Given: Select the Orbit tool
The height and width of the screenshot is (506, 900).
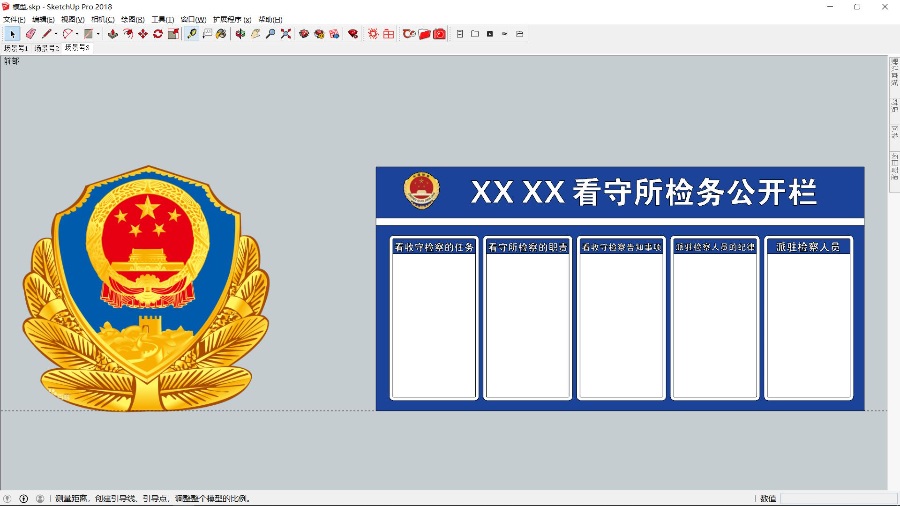Looking at the screenshot, I should click(240, 34).
